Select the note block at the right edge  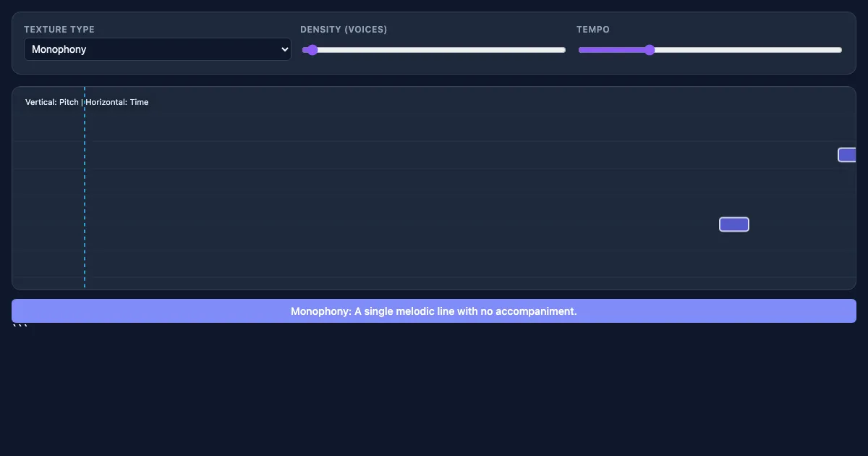[x=847, y=155]
